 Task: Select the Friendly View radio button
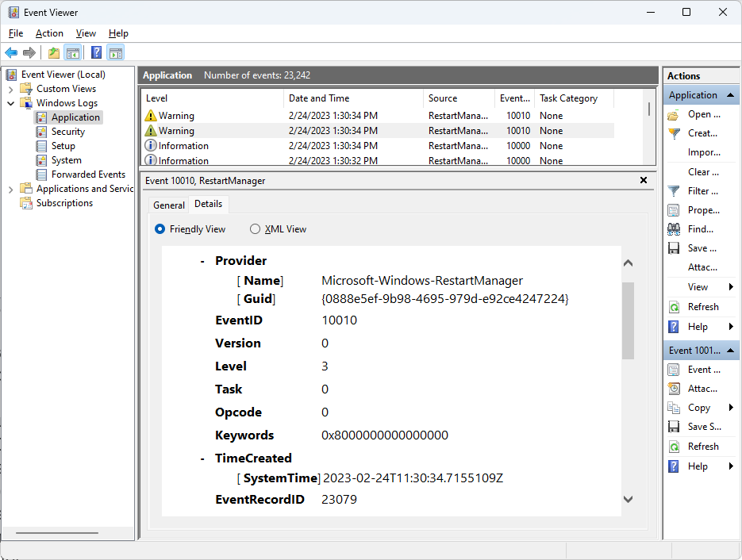point(160,229)
